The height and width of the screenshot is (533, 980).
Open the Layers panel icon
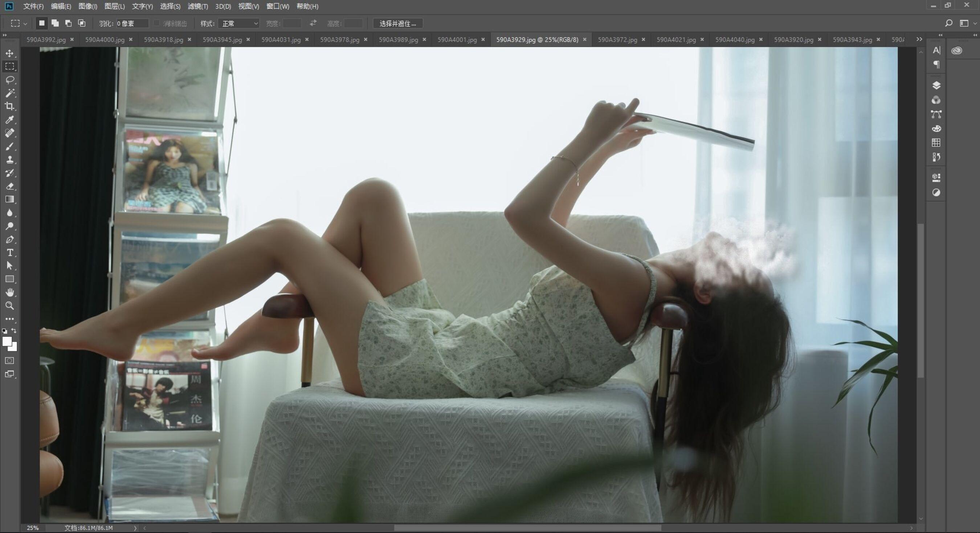coord(936,85)
